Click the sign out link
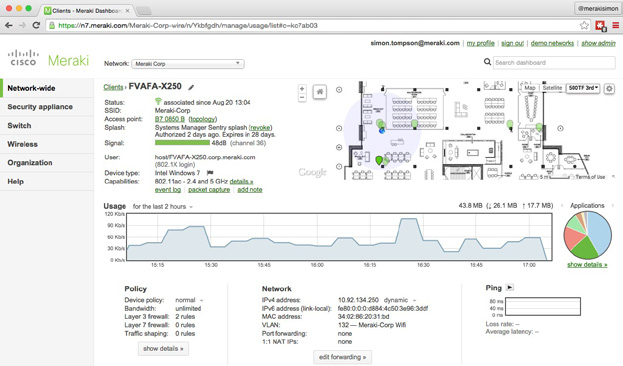 pyautogui.click(x=512, y=43)
